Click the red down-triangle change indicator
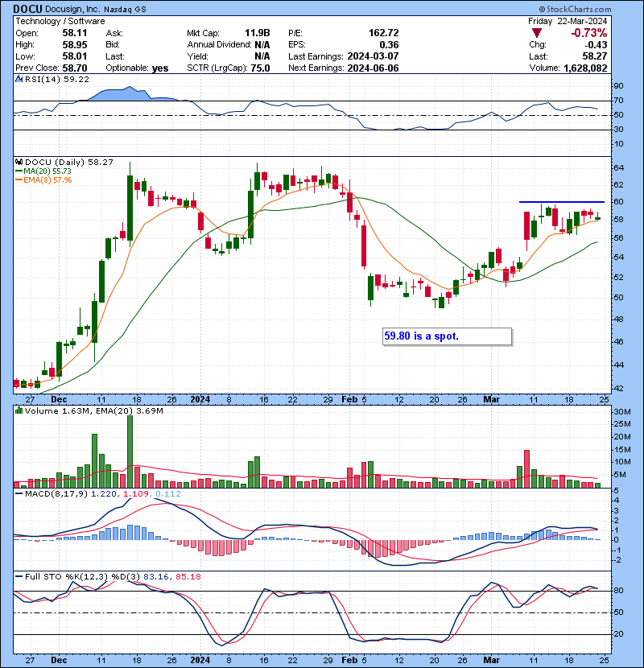 pos(537,33)
